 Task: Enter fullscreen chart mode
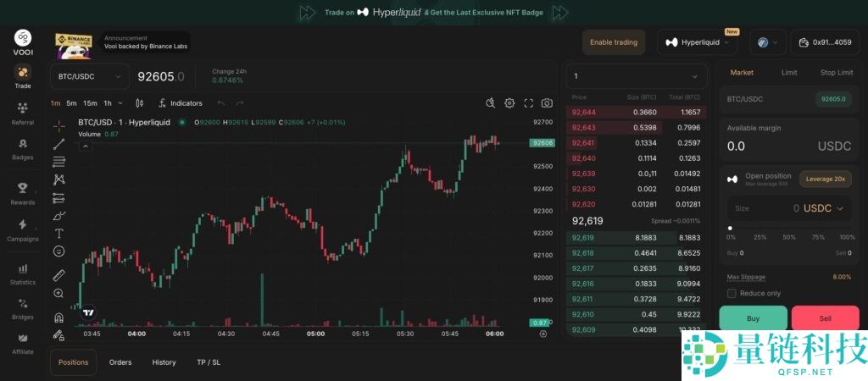click(x=528, y=103)
